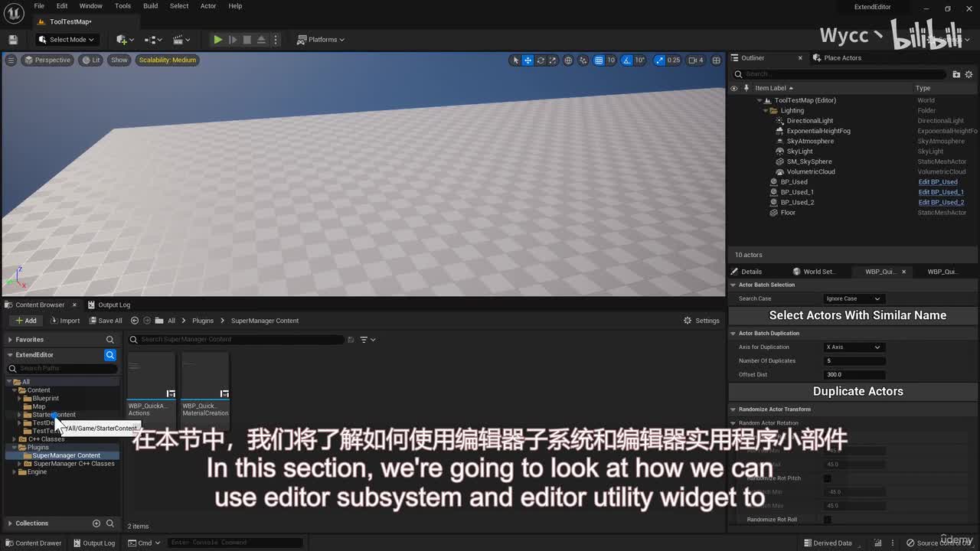Enable Randomize Rot Pitch checkbox
The width and height of the screenshot is (980, 551).
(x=827, y=478)
